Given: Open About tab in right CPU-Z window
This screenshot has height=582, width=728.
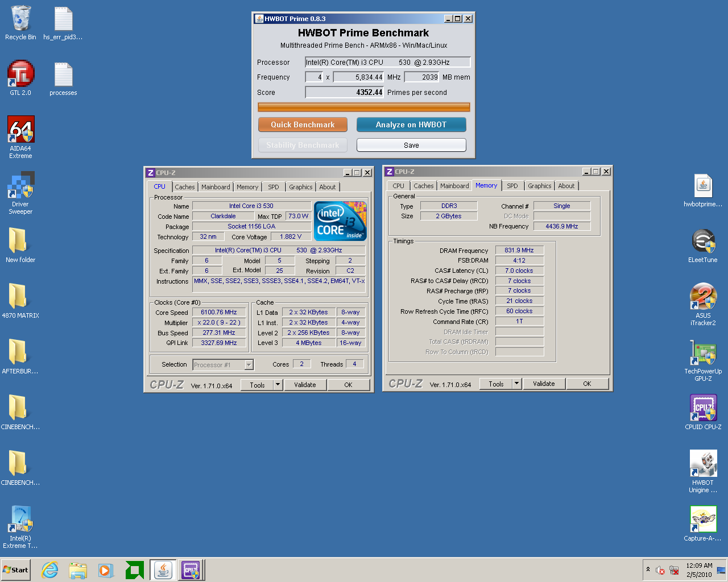Looking at the screenshot, I should pyautogui.click(x=566, y=186).
